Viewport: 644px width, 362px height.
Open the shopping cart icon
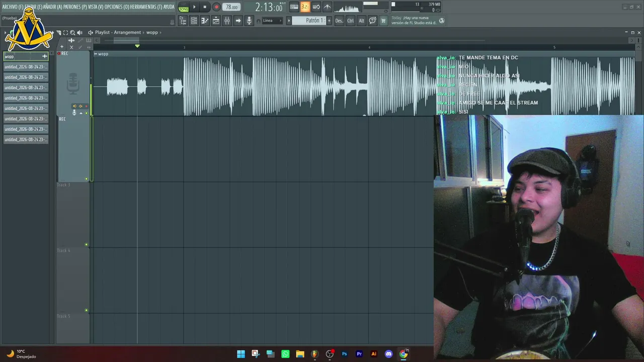pyautogui.click(x=383, y=21)
